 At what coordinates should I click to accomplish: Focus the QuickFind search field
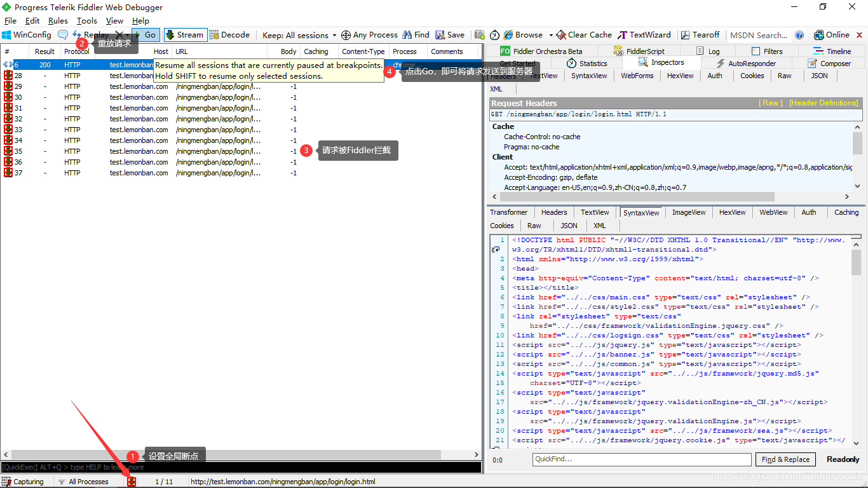click(642, 459)
